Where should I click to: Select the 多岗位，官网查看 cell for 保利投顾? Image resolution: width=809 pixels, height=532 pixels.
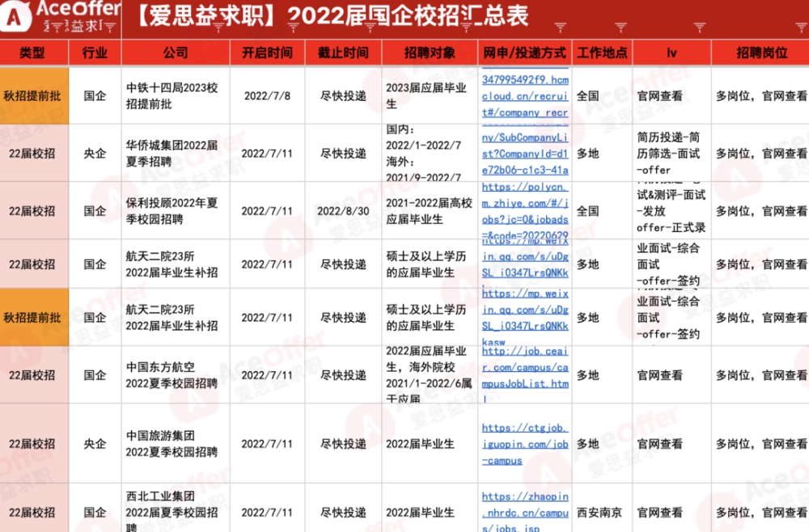[x=760, y=211]
